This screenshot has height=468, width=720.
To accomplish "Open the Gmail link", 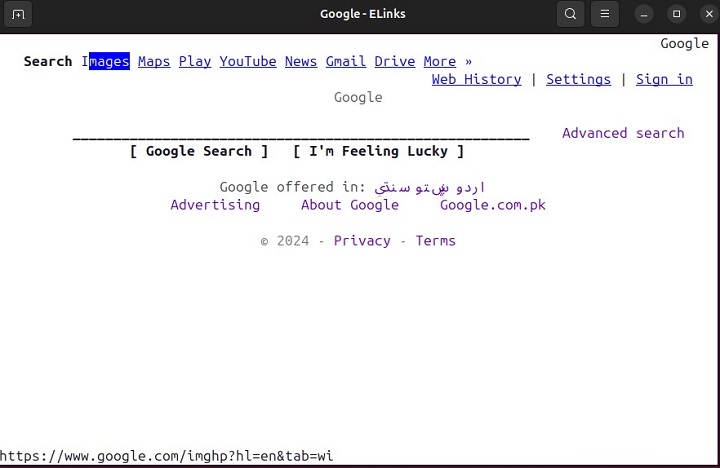I will click(x=346, y=62).
